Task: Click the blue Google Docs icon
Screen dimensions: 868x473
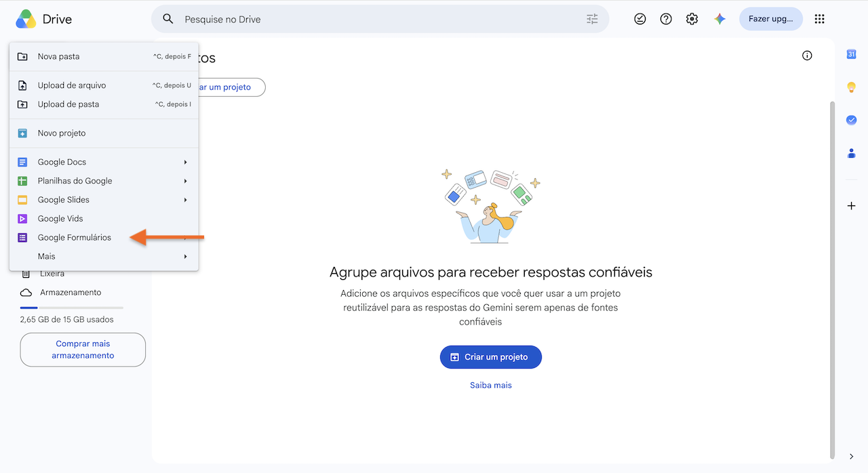Action: (22, 162)
